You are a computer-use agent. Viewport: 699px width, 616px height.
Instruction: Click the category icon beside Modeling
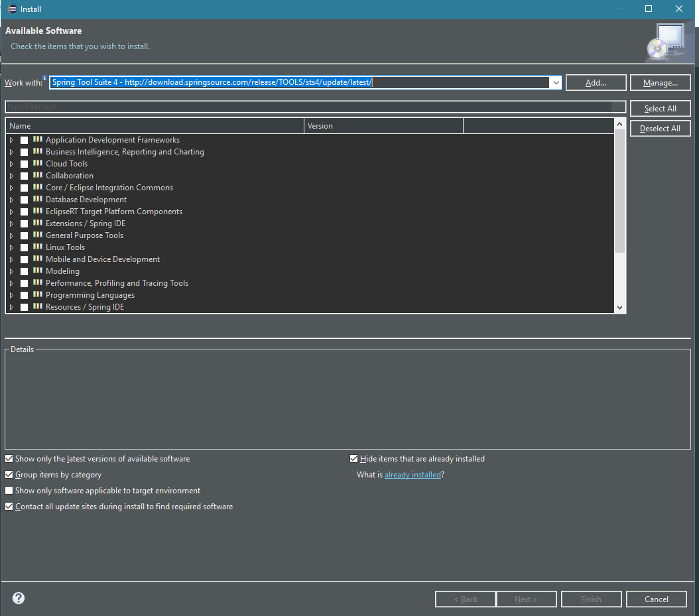click(x=37, y=271)
